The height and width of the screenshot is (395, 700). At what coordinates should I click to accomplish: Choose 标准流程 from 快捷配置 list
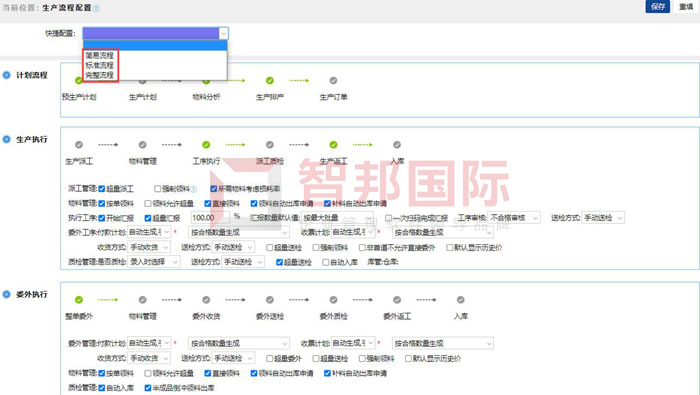pyautogui.click(x=100, y=65)
